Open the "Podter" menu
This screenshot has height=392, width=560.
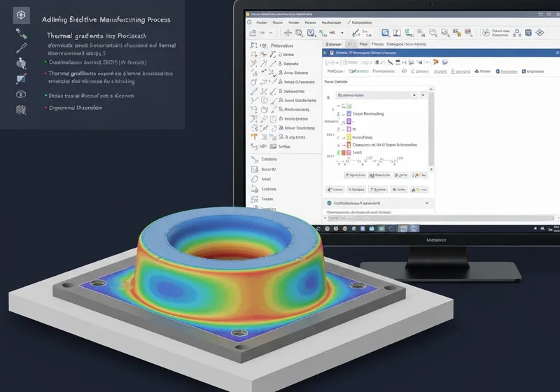262,22
